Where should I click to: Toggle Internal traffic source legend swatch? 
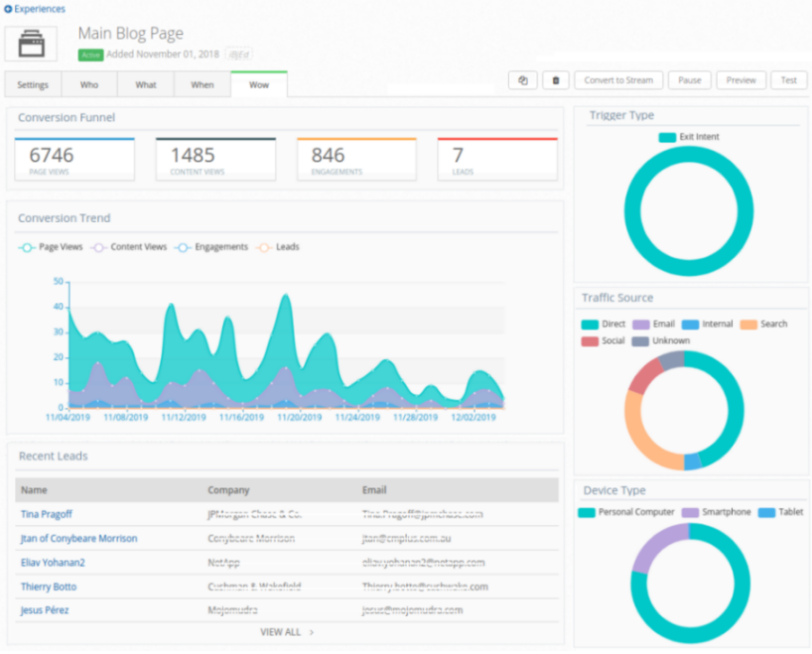(x=690, y=325)
